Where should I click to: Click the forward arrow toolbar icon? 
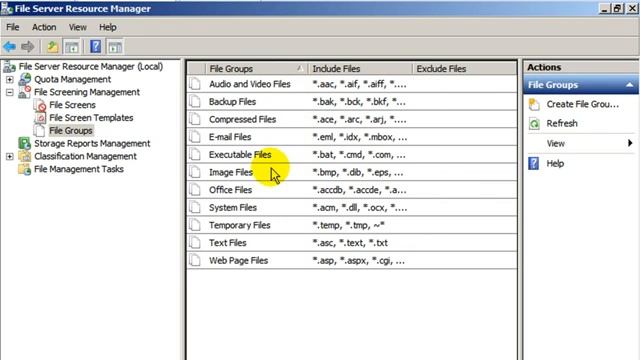(28, 47)
